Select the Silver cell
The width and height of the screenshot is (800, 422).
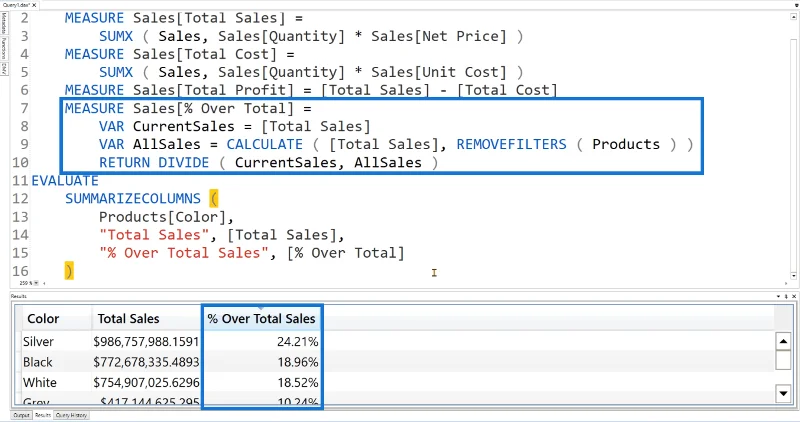pos(57,341)
